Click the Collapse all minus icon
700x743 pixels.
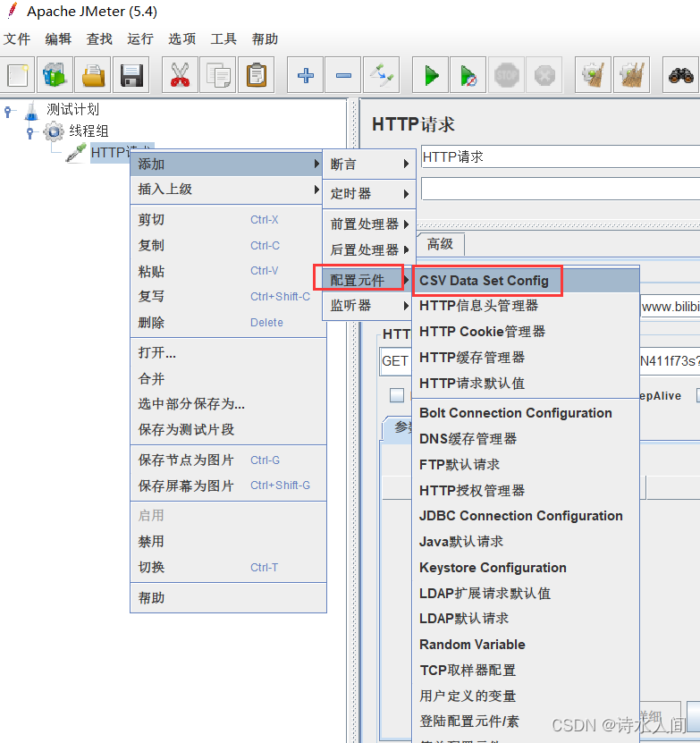[x=343, y=75]
